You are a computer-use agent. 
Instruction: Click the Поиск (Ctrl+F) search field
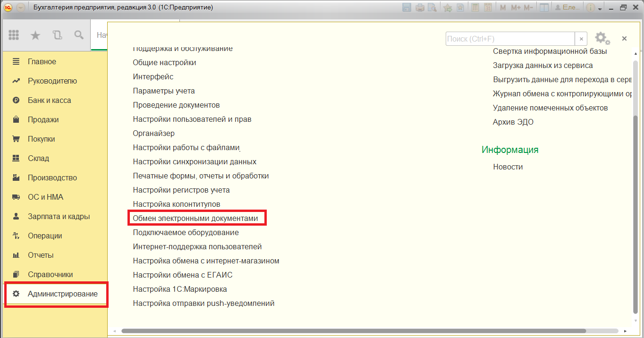[510, 39]
